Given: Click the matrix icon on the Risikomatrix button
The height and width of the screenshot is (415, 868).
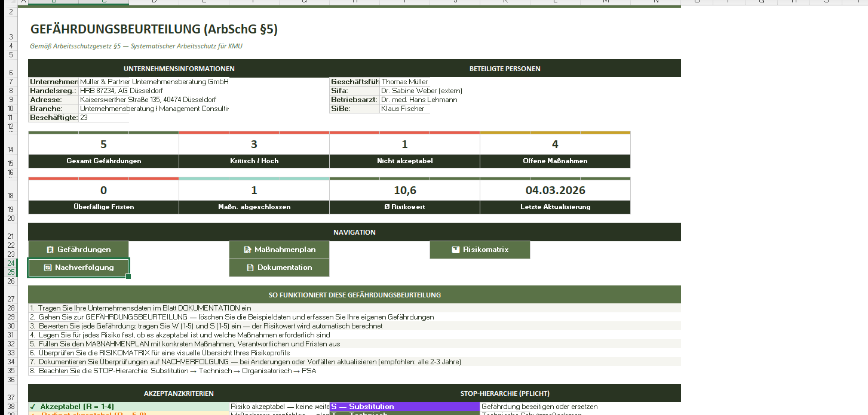Looking at the screenshot, I should point(456,250).
